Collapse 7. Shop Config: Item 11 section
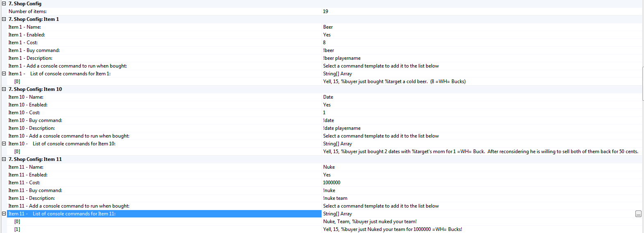 [x=4, y=159]
